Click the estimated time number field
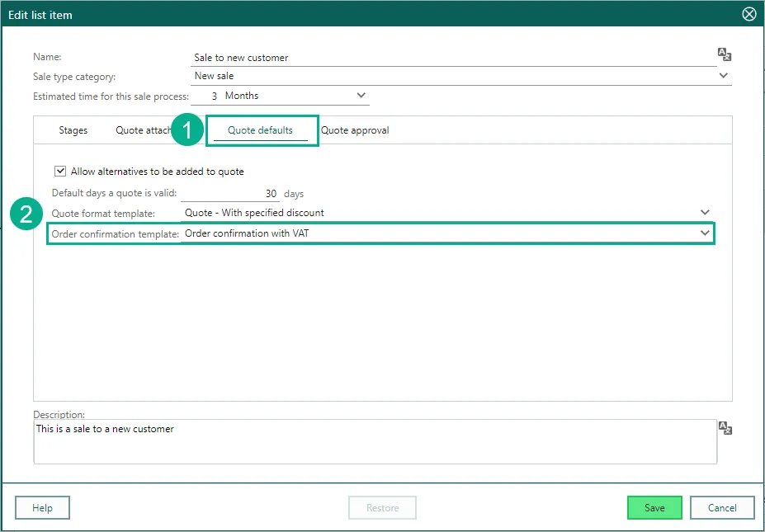Screen dimensions: 765x532 pos(206,96)
